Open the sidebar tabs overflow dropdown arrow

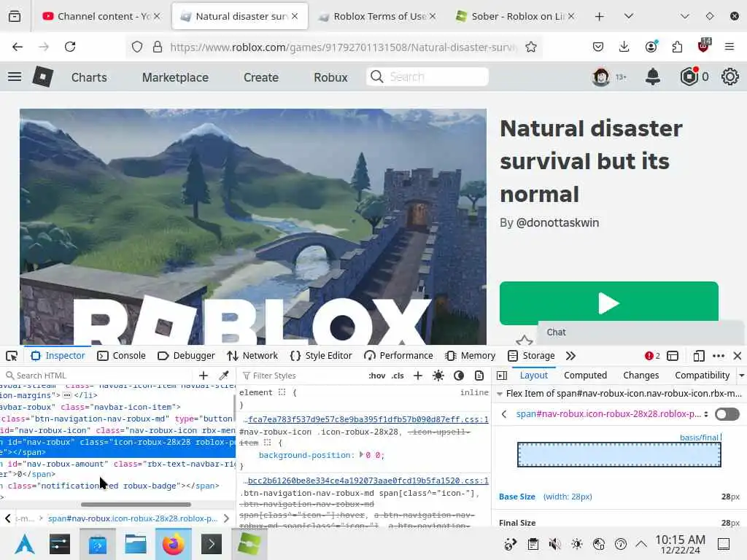pyautogui.click(x=742, y=376)
